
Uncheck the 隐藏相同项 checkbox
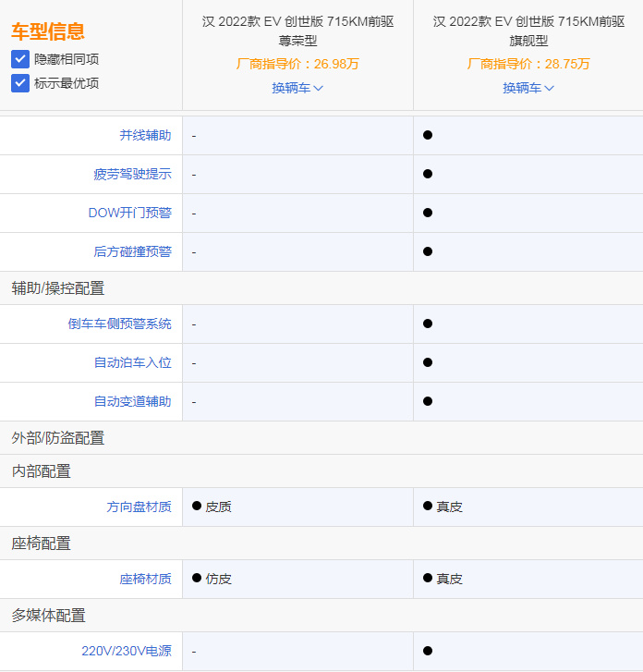pyautogui.click(x=20, y=59)
